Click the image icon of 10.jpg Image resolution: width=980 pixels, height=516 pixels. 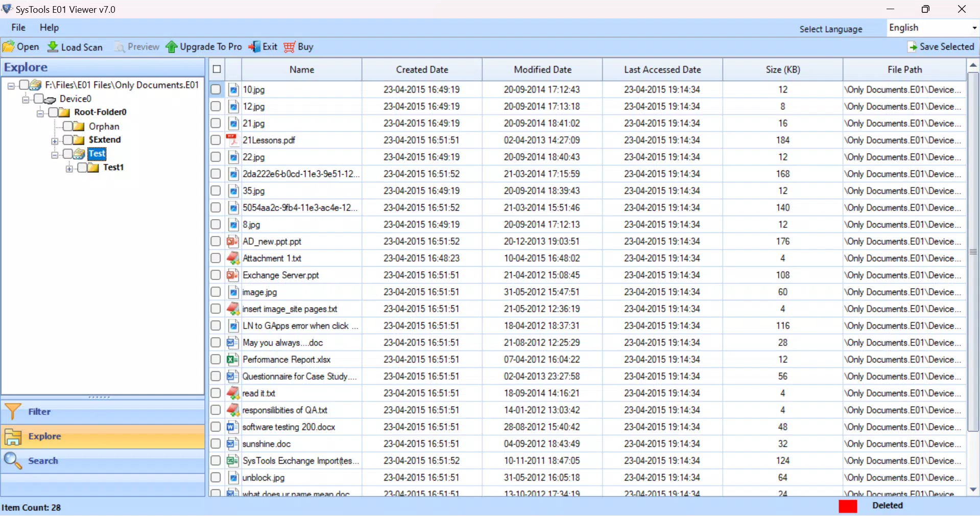coord(233,89)
